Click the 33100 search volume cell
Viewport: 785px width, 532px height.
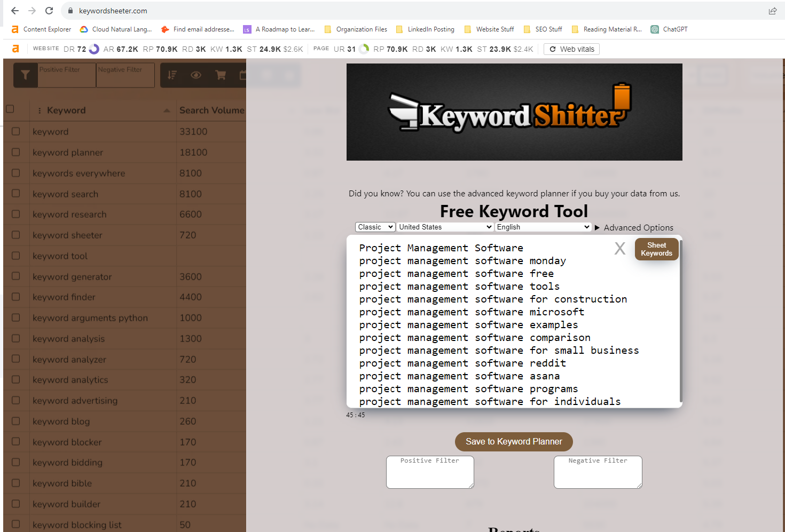point(193,132)
